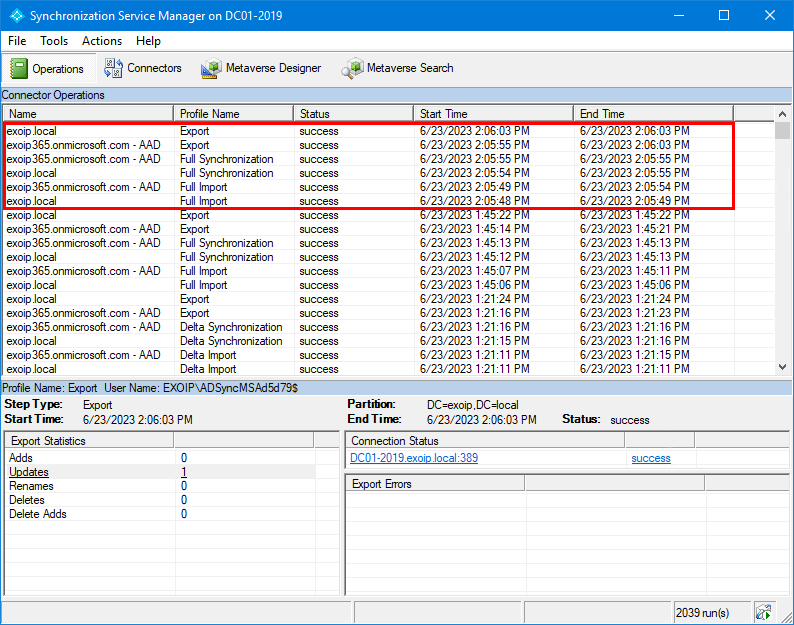Click the Updates statistics link
The height and width of the screenshot is (625, 794).
(x=29, y=472)
